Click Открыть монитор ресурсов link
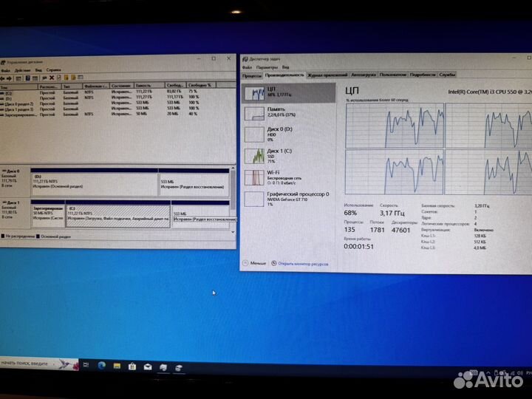Image resolution: width=532 pixels, height=399 pixels. pyautogui.click(x=299, y=264)
